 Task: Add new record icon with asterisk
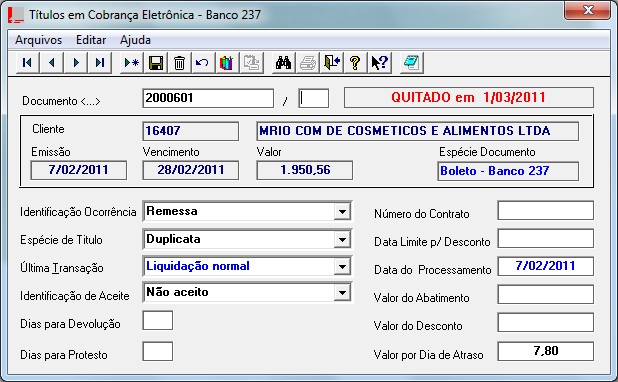[x=131, y=63]
